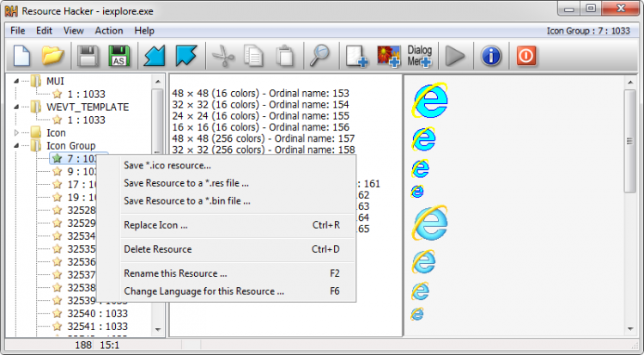644x355 pixels.
Task: Choose Change Language for this Resource
Action: pyautogui.click(x=238, y=291)
